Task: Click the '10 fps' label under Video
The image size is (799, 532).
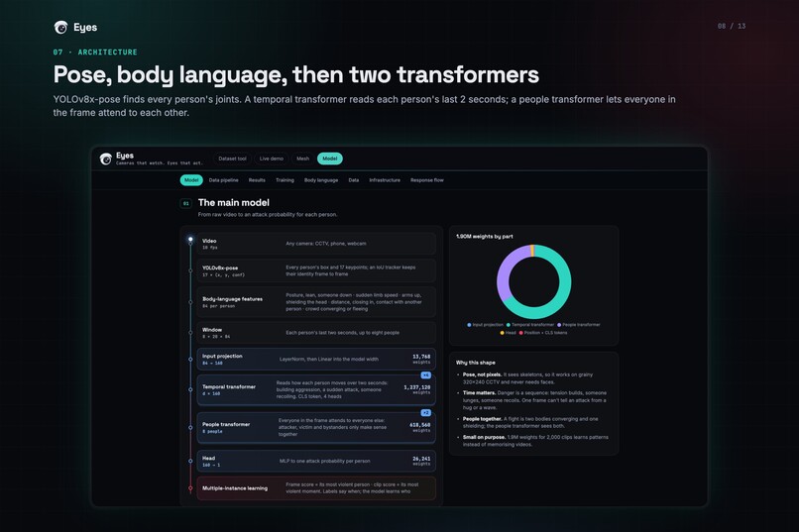Action: pos(209,248)
